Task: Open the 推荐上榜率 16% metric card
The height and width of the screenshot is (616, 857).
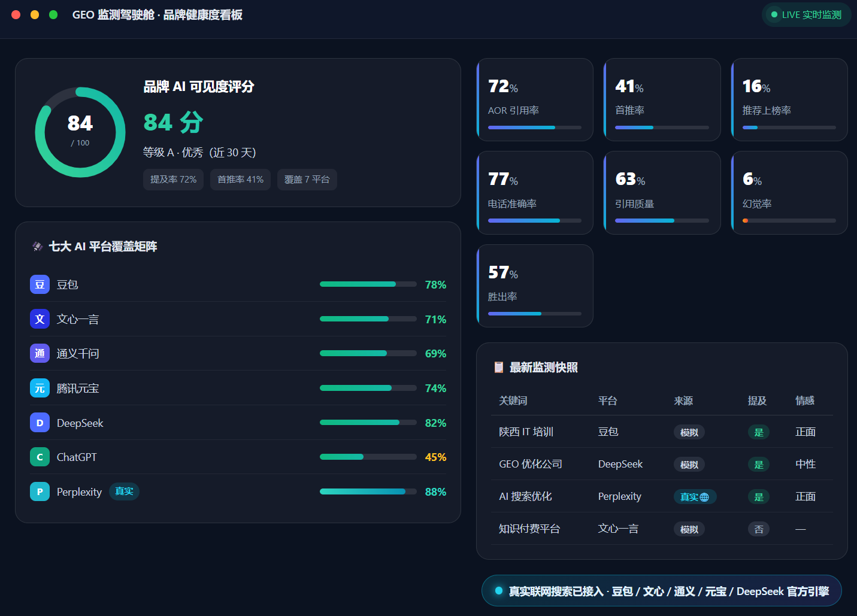Action: 789,99
